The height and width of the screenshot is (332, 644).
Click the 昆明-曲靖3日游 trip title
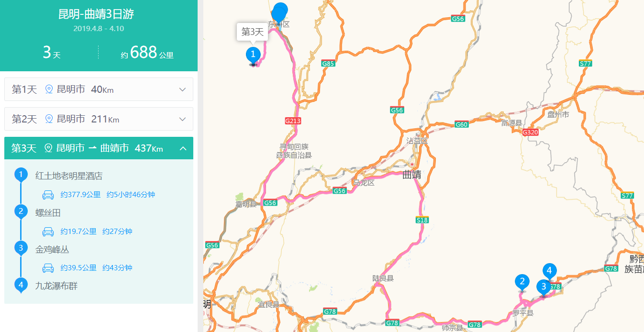[96, 14]
